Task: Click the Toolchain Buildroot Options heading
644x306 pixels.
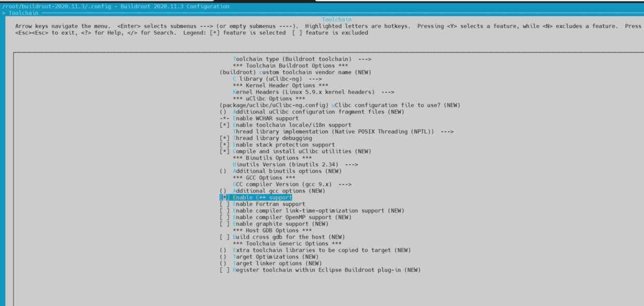Action: tap(290, 66)
